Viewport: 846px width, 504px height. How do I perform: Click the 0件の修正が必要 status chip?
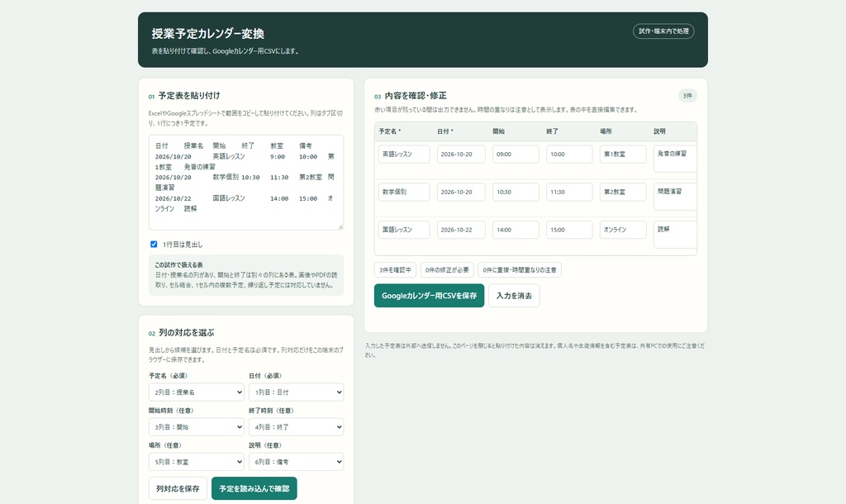tap(447, 270)
